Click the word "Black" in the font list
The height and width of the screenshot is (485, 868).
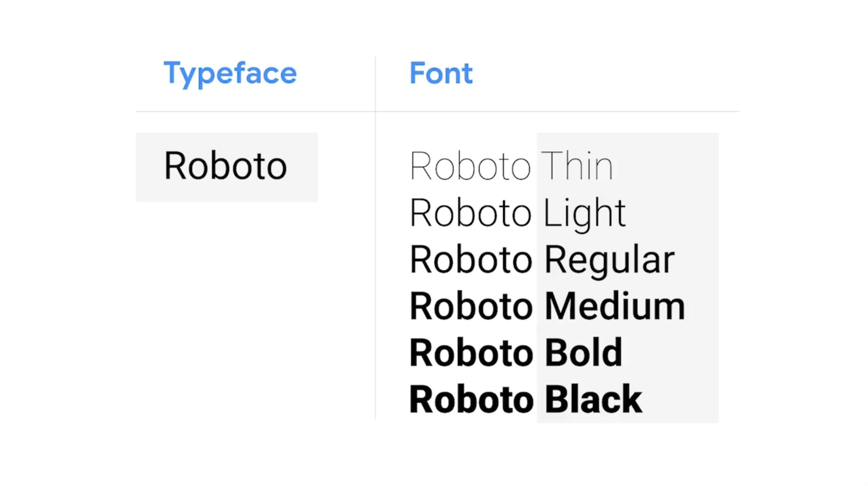594,400
